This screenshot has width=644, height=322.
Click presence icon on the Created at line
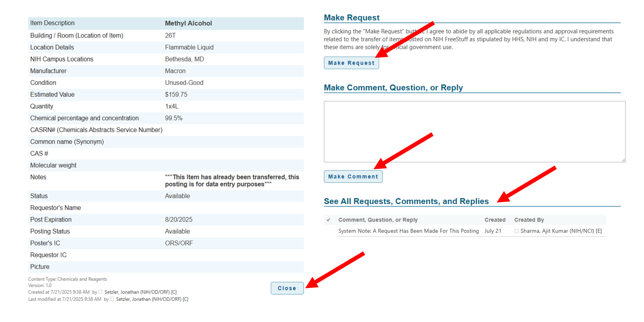click(100, 292)
